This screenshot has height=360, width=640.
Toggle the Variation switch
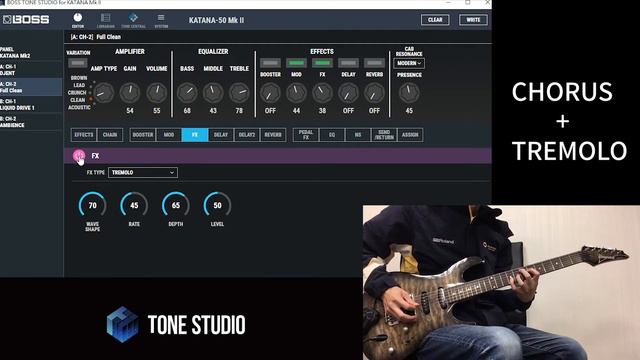point(78,63)
